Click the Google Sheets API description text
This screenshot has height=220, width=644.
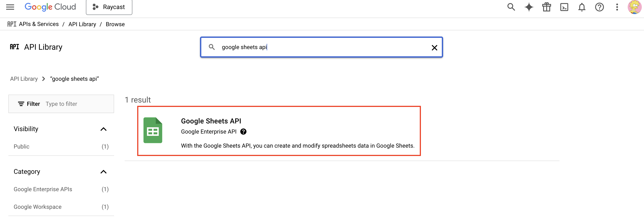tap(298, 146)
